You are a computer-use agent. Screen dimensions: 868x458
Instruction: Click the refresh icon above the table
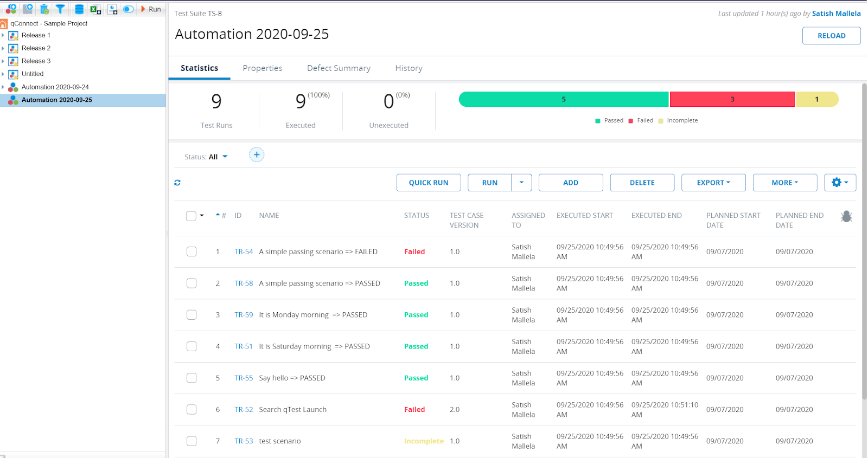(x=177, y=183)
